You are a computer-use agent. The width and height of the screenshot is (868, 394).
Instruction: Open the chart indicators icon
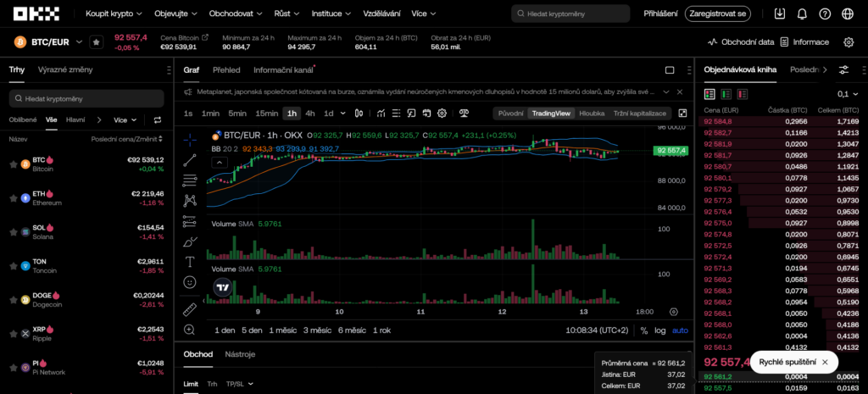381,114
